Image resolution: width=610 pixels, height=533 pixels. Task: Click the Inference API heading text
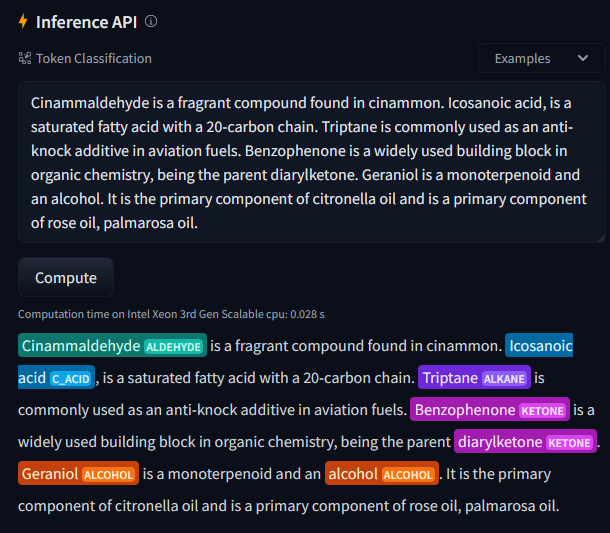[x=87, y=21]
